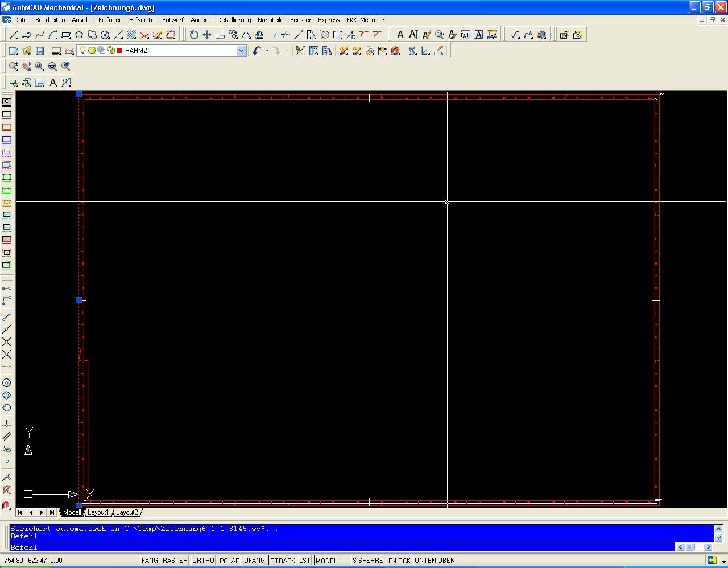This screenshot has width=728, height=568.
Task: Toggle LST lineweight display
Action: (305, 561)
